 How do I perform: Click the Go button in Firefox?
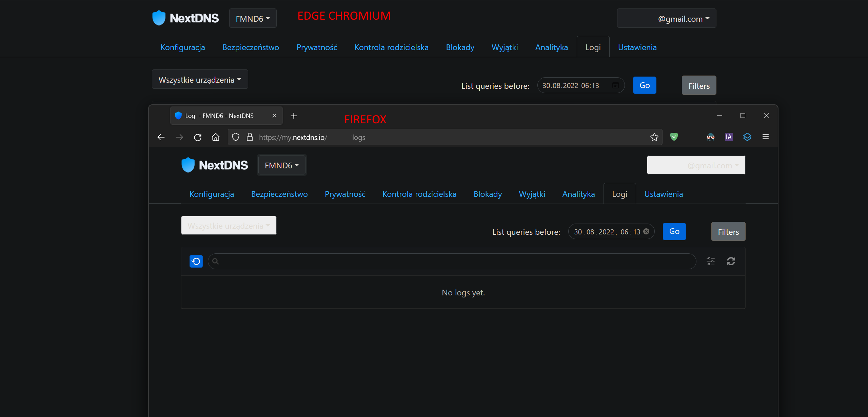pos(674,231)
